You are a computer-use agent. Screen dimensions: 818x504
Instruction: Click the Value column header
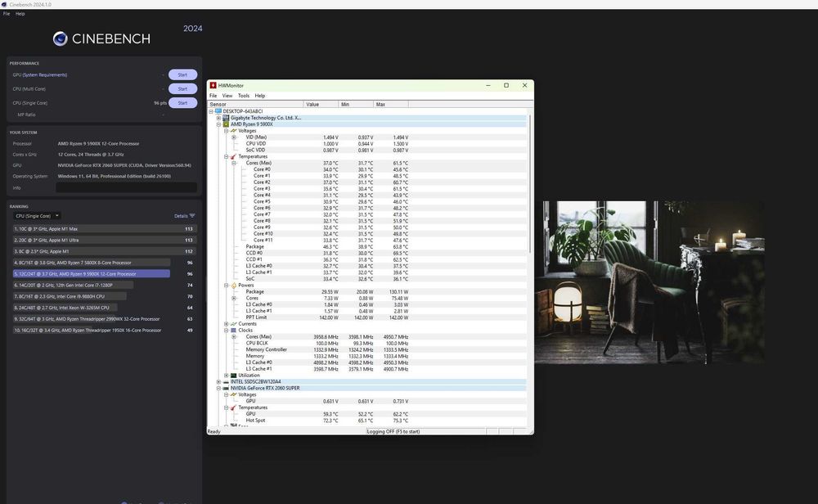(321, 105)
